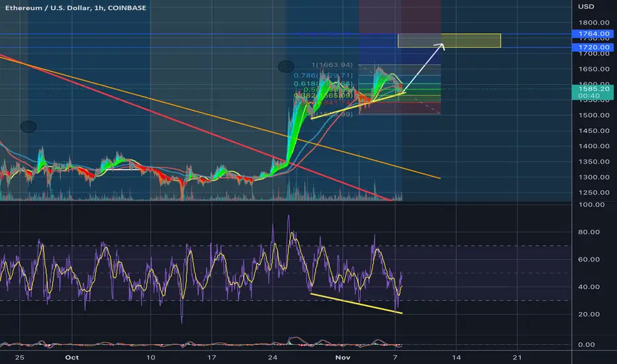Click the white arrow tip near target zone
617x364 pixels.
(x=442, y=45)
